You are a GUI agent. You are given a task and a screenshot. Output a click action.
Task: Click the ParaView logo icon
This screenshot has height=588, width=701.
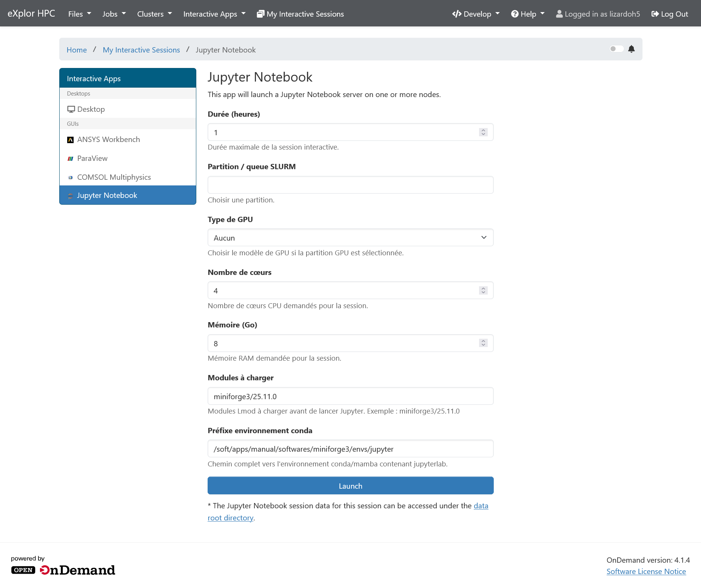pos(70,159)
